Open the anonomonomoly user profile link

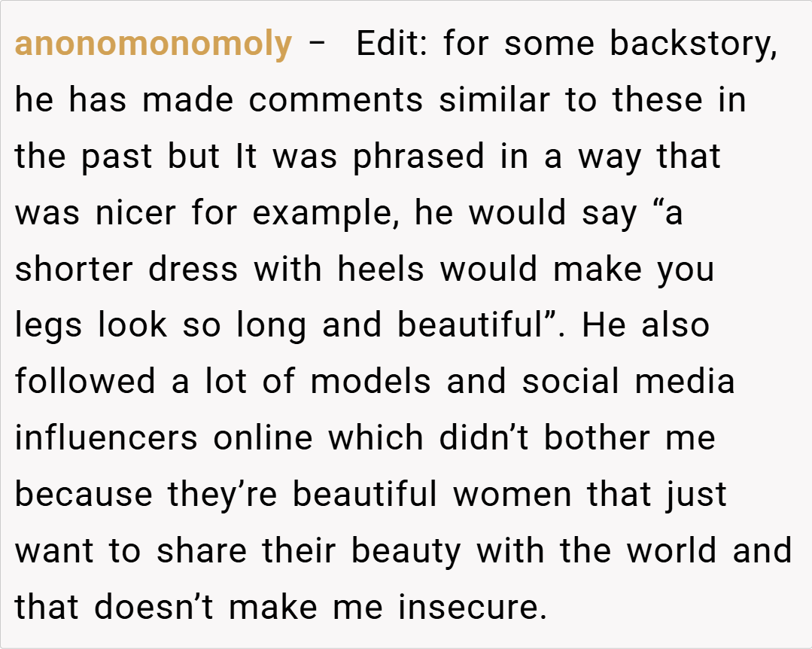(153, 44)
